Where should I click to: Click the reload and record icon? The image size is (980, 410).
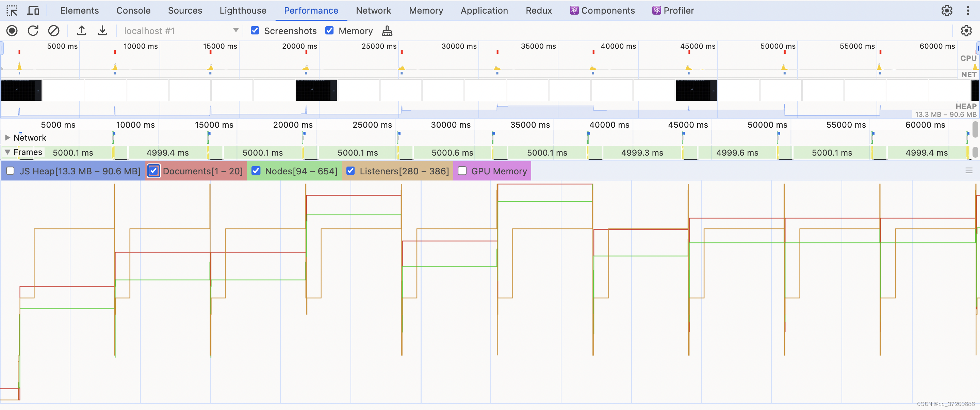tap(33, 31)
